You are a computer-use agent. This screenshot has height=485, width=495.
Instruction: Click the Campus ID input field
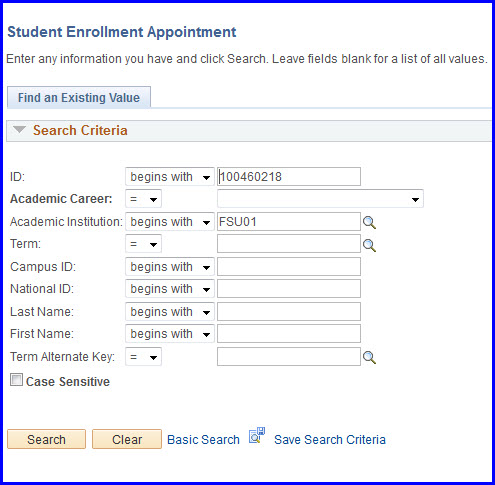[289, 267]
